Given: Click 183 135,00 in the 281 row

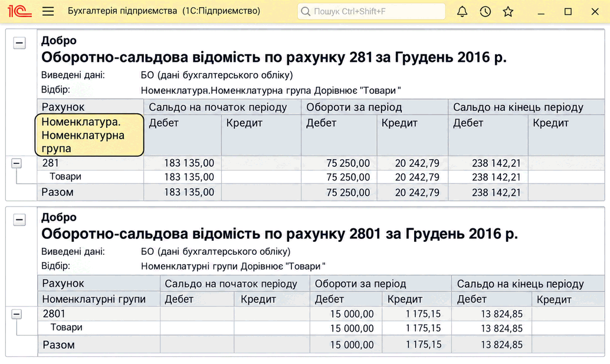Looking at the screenshot, I should tap(189, 163).
